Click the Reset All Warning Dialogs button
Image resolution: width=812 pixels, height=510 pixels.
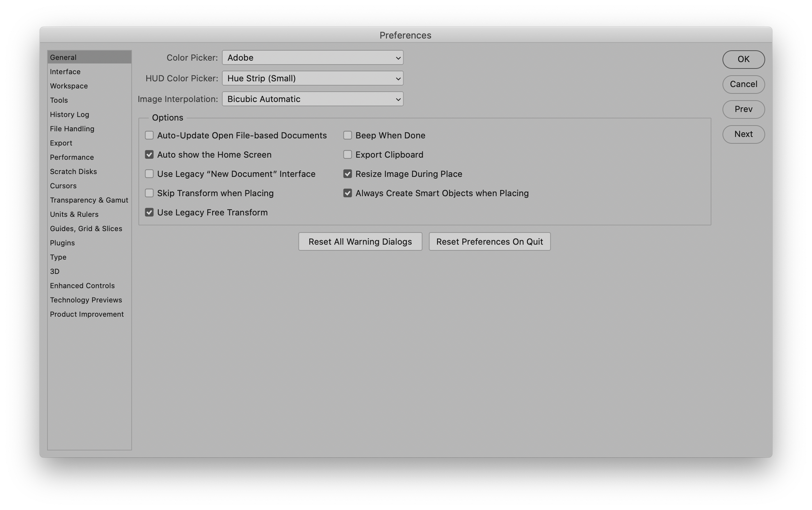360,241
